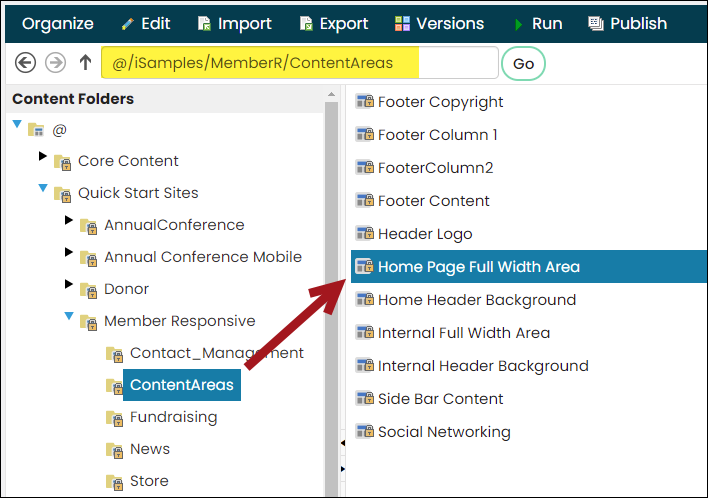The image size is (708, 498).
Task: Select the Fundraising folder
Action: click(173, 417)
